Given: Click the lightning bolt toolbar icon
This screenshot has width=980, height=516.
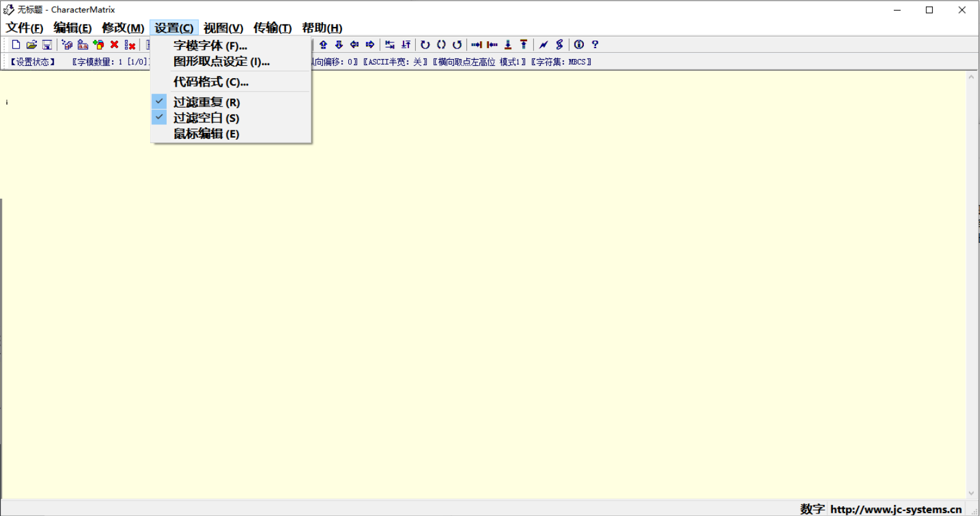Looking at the screenshot, I should tap(543, 44).
